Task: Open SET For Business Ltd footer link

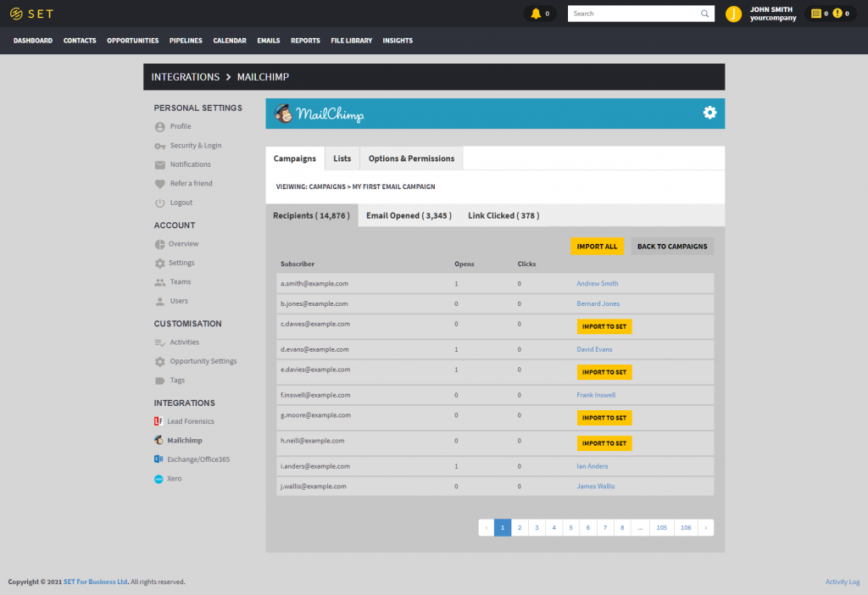Action: [95, 581]
